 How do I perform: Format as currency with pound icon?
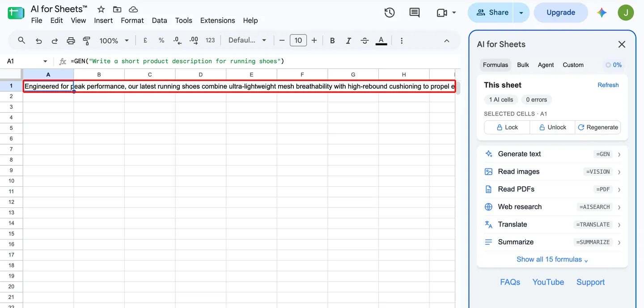[145, 40]
